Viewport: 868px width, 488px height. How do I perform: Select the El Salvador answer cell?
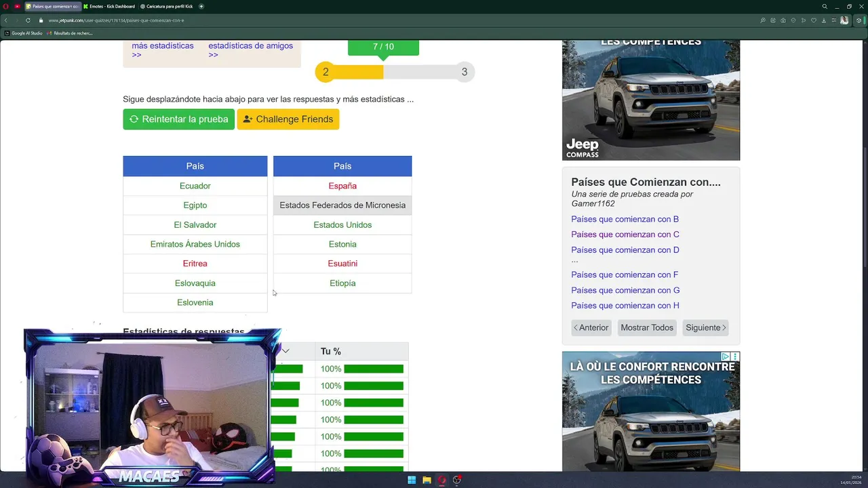click(x=195, y=225)
